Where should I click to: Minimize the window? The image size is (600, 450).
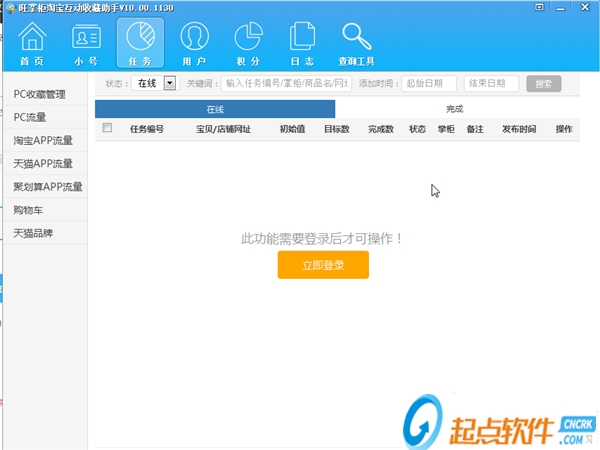pos(561,8)
